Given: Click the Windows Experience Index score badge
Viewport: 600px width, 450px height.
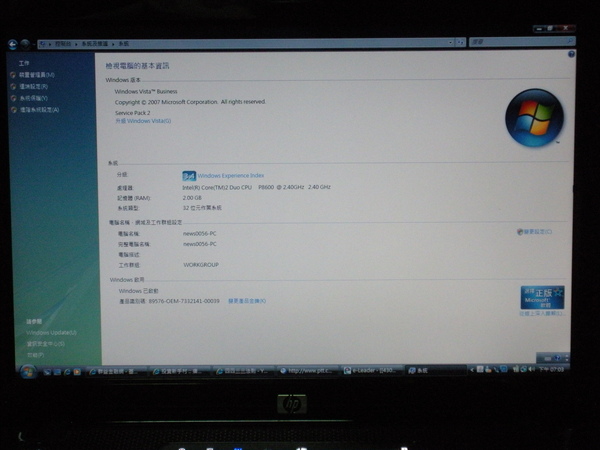Looking at the screenshot, I should pyautogui.click(x=189, y=176).
